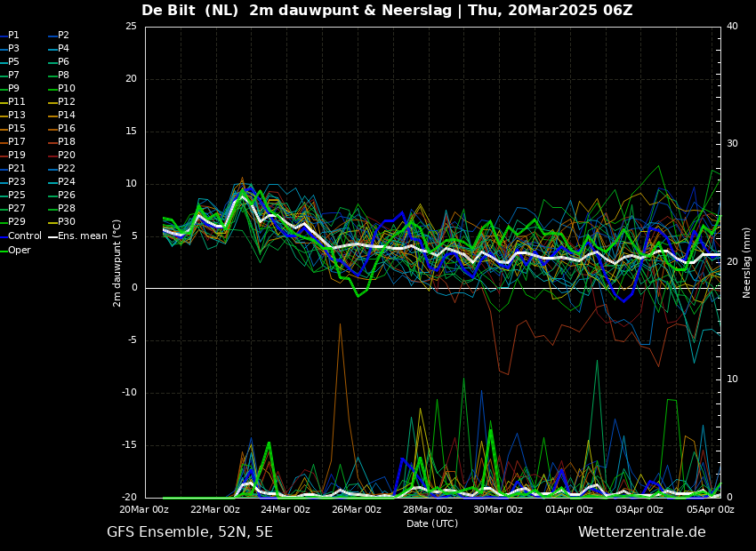756x551 pixels.
Task: Click the chart title De Bilt (NL)
Action: point(190,10)
